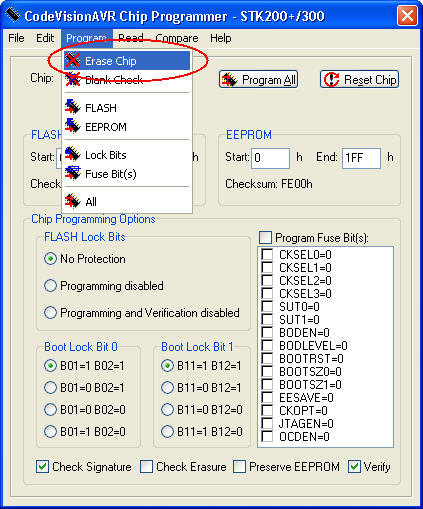
Task: Click the Erase Chip menu icon
Action: [72, 61]
